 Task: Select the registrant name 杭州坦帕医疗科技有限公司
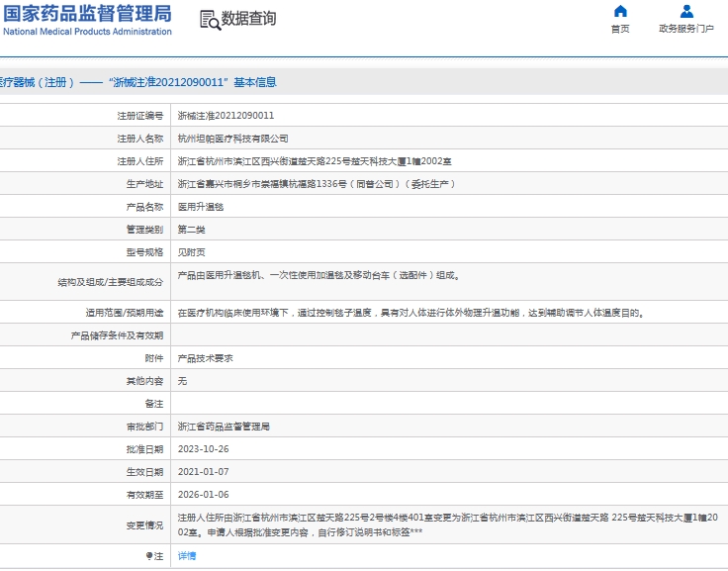click(x=233, y=139)
